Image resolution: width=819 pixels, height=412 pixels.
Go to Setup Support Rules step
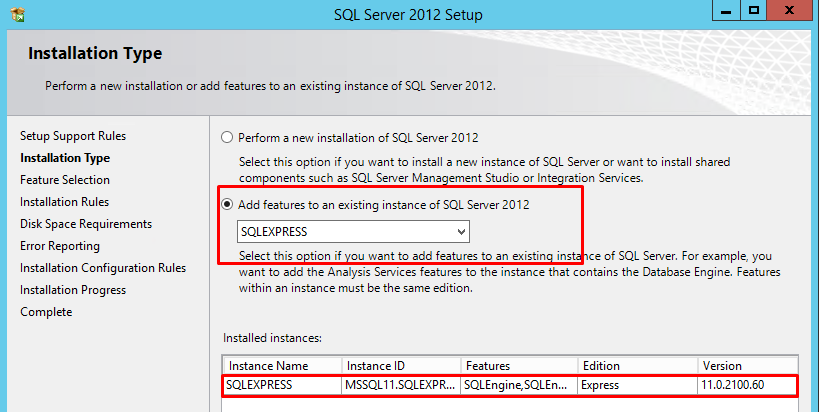(73, 136)
